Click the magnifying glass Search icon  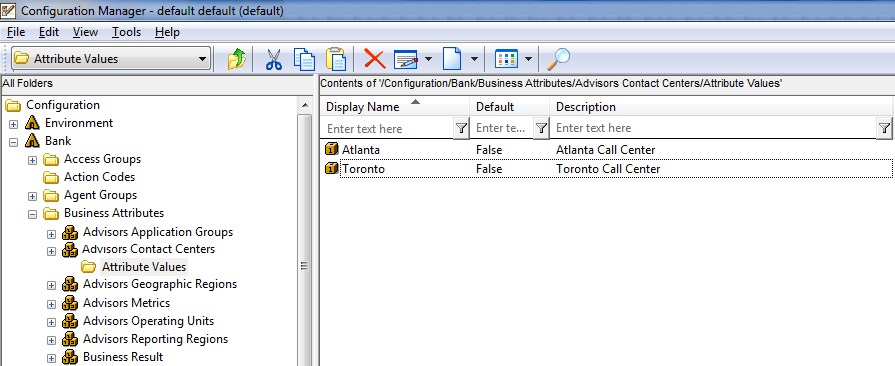pos(558,58)
